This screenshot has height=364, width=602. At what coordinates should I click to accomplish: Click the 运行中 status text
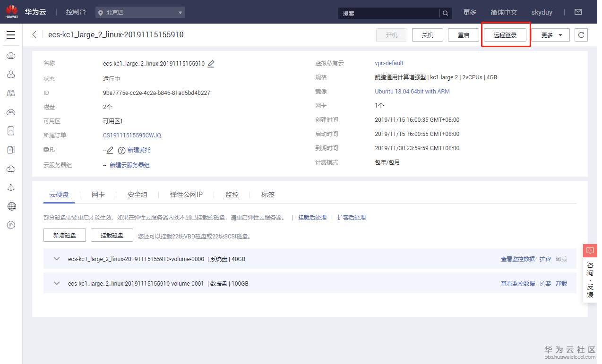click(112, 79)
